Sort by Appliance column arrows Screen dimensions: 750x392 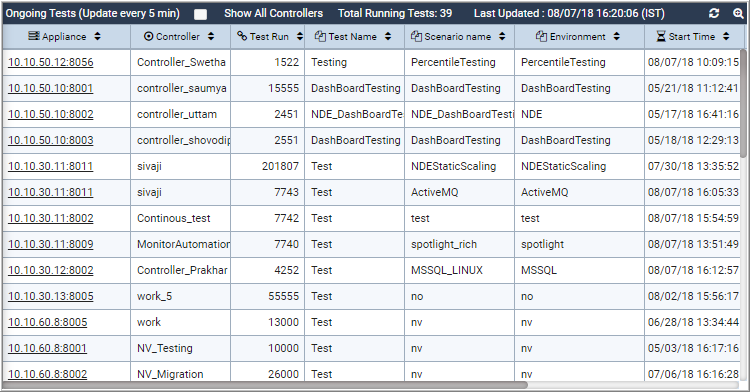pos(98,36)
